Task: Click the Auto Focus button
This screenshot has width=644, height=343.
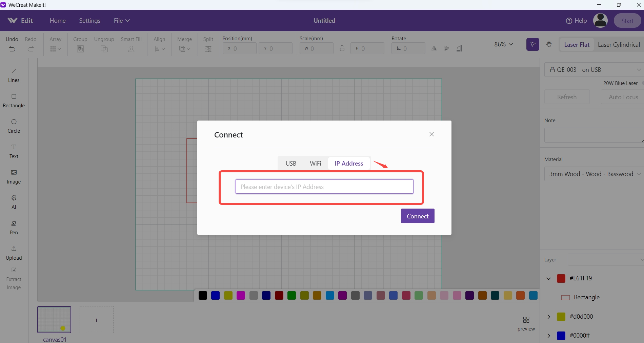Action: 623,97
